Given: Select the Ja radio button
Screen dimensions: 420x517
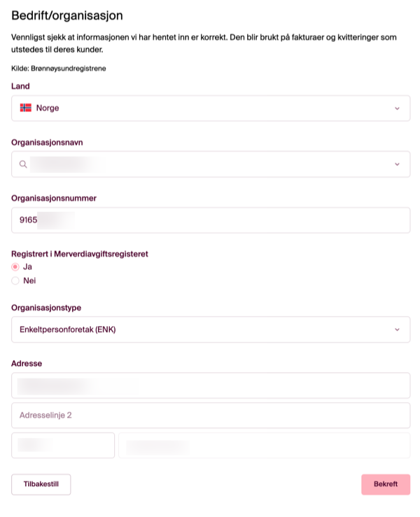Looking at the screenshot, I should pyautogui.click(x=15, y=267).
